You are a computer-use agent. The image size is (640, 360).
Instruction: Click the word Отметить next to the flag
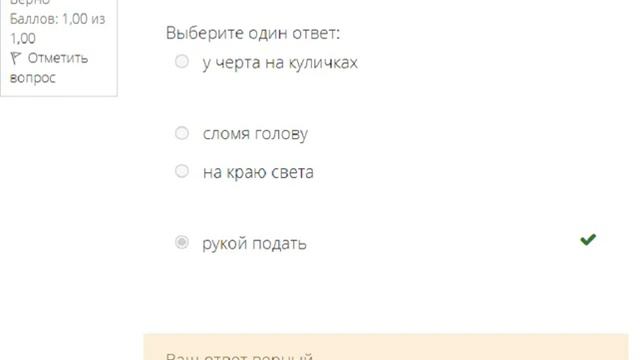click(x=58, y=58)
